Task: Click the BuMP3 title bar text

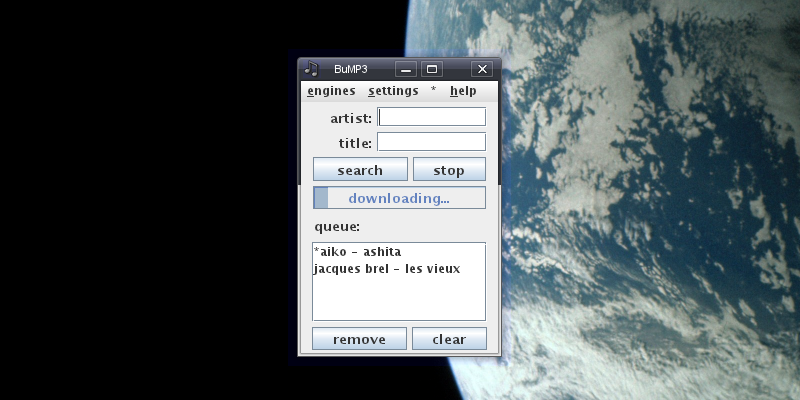Action: [x=351, y=69]
